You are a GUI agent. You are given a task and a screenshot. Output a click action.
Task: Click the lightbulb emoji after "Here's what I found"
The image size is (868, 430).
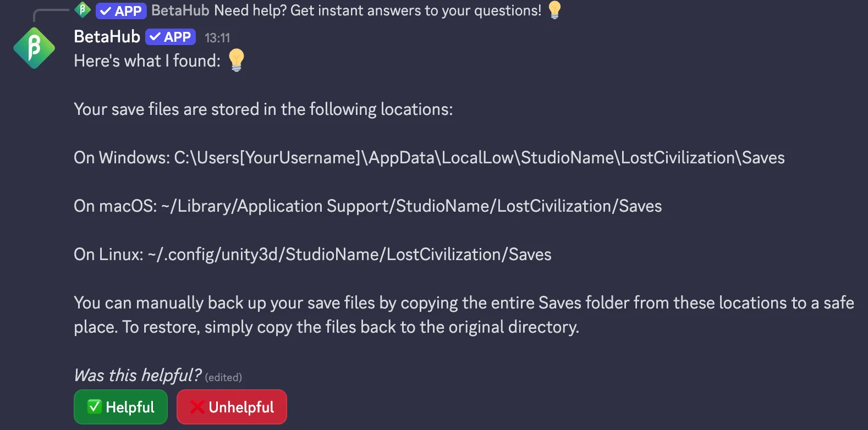tap(237, 60)
